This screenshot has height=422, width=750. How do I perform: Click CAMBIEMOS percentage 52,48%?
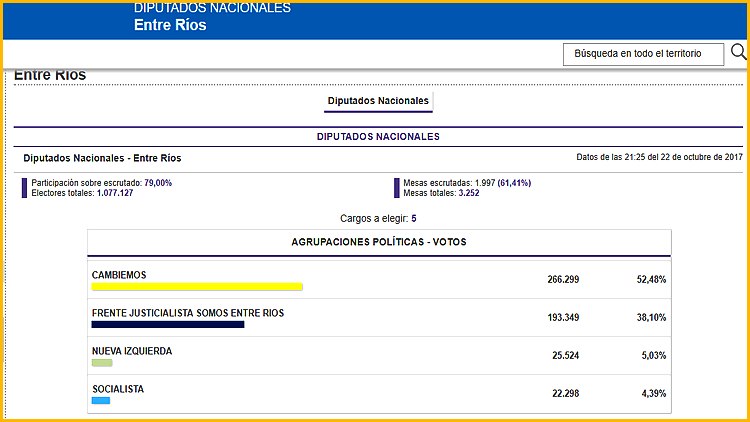coord(651,279)
